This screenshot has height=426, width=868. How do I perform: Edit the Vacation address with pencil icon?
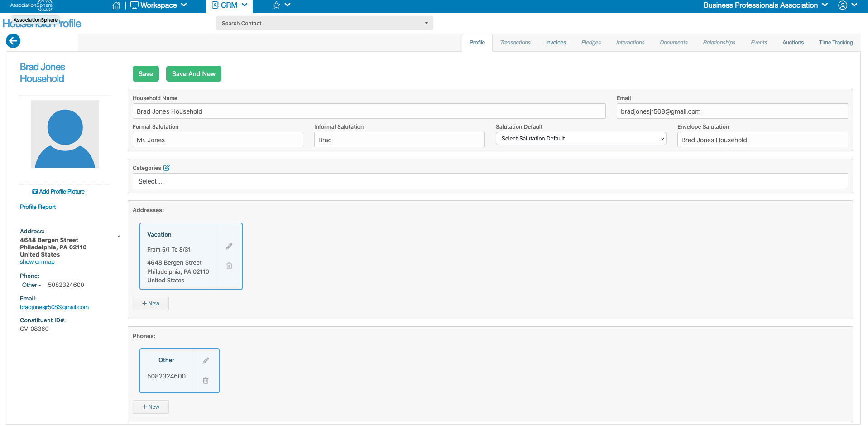point(229,247)
